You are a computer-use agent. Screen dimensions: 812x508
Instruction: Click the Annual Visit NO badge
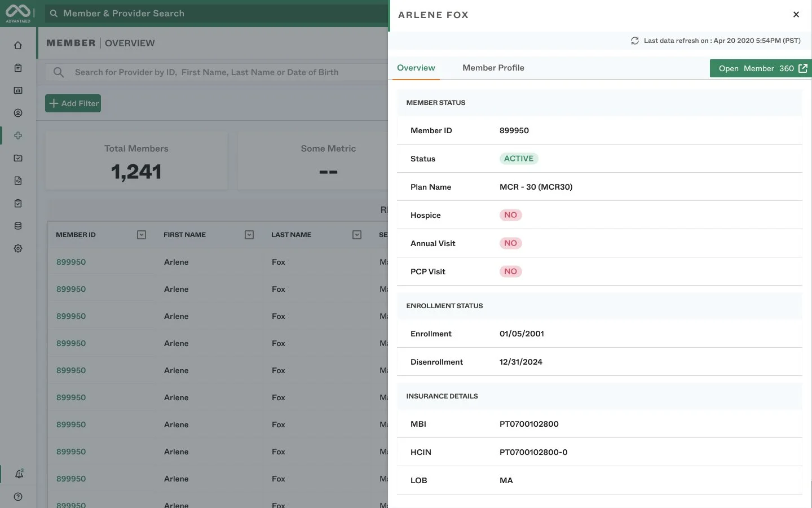pyautogui.click(x=511, y=243)
